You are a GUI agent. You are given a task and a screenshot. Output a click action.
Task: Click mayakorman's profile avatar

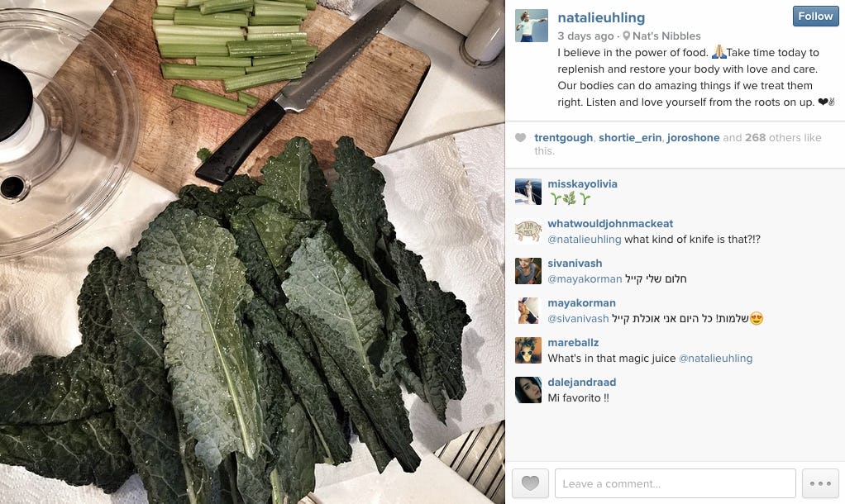[528, 311]
